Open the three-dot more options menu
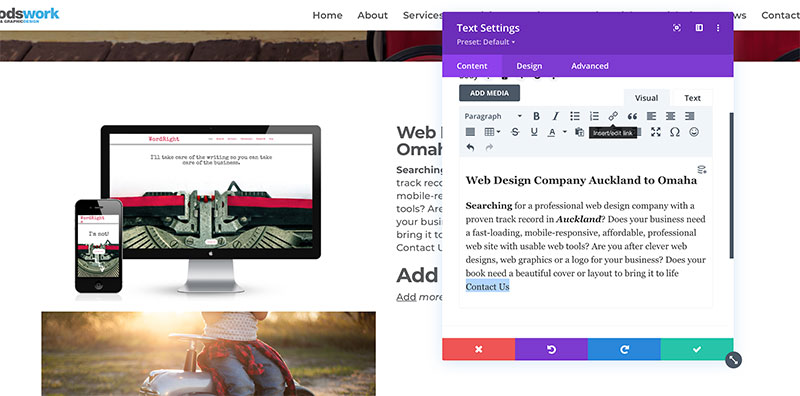This screenshot has height=396, width=800. tap(718, 28)
